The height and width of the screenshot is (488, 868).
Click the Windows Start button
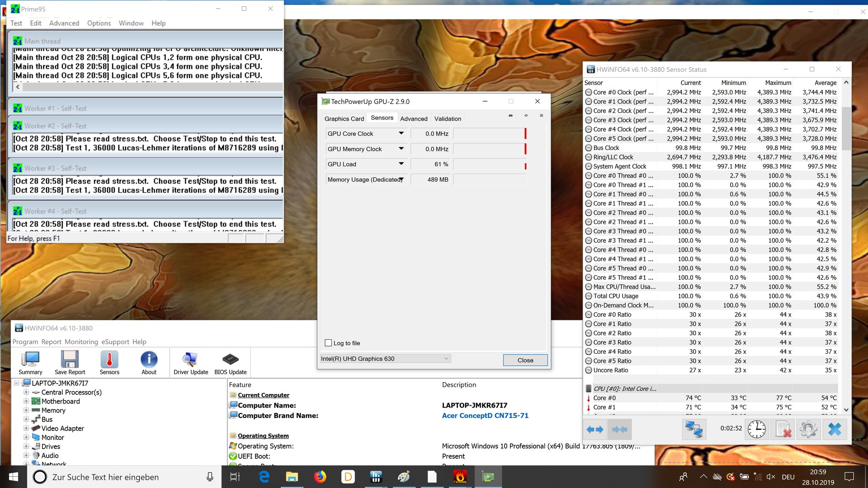tap(14, 477)
